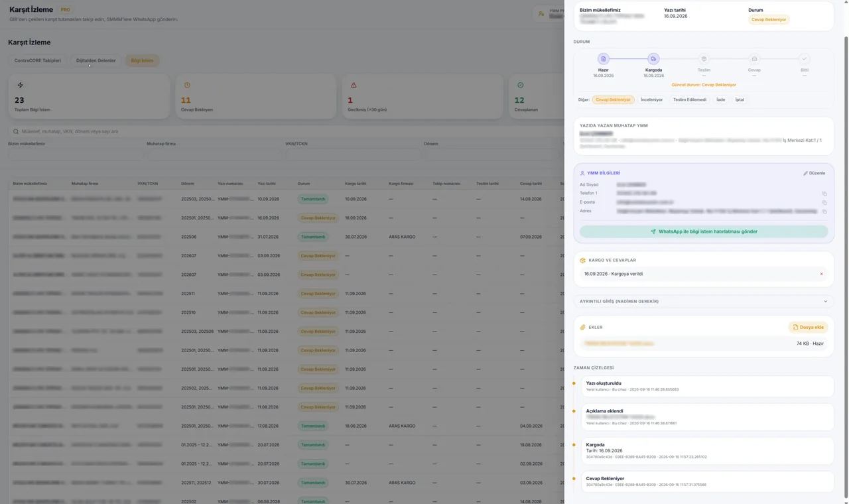Click the Kargoda timeline entry
The image size is (849, 504).
tap(708, 451)
